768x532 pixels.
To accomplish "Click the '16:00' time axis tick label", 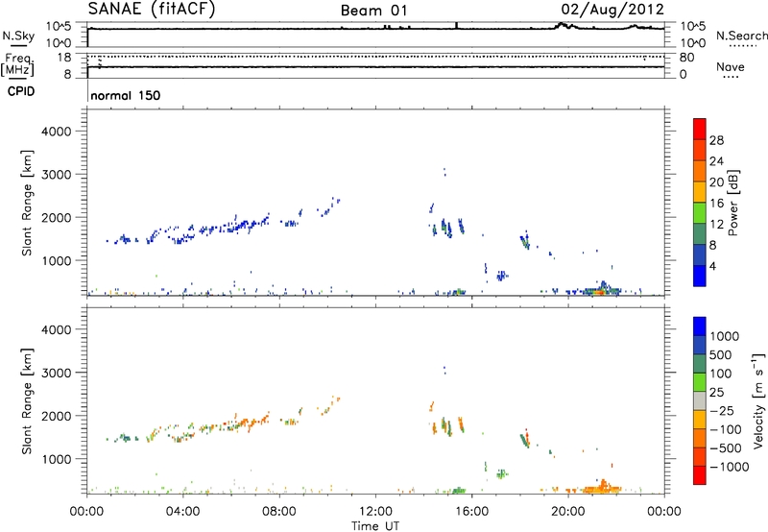I will 471,512.
